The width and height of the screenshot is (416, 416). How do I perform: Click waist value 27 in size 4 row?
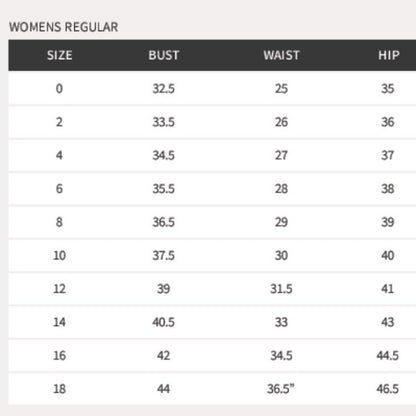tap(281, 155)
